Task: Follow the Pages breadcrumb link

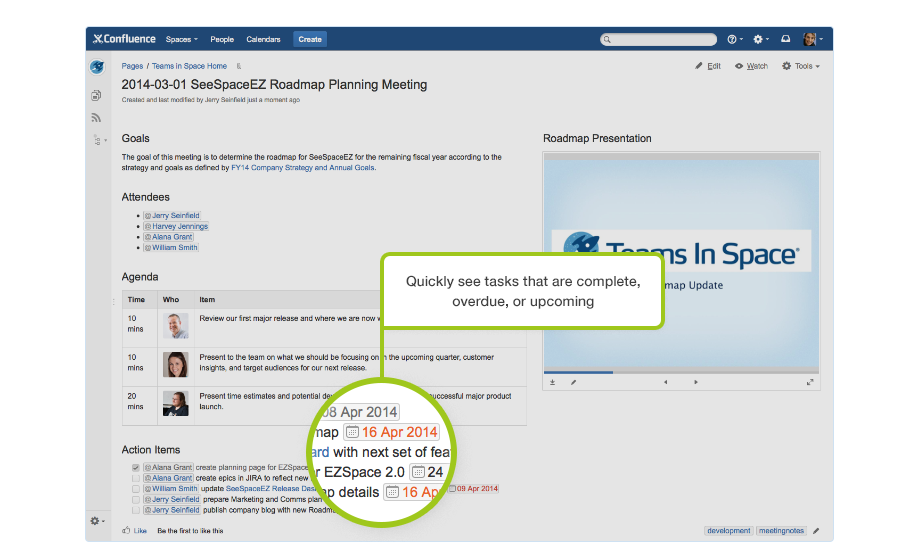Action: pos(132,66)
